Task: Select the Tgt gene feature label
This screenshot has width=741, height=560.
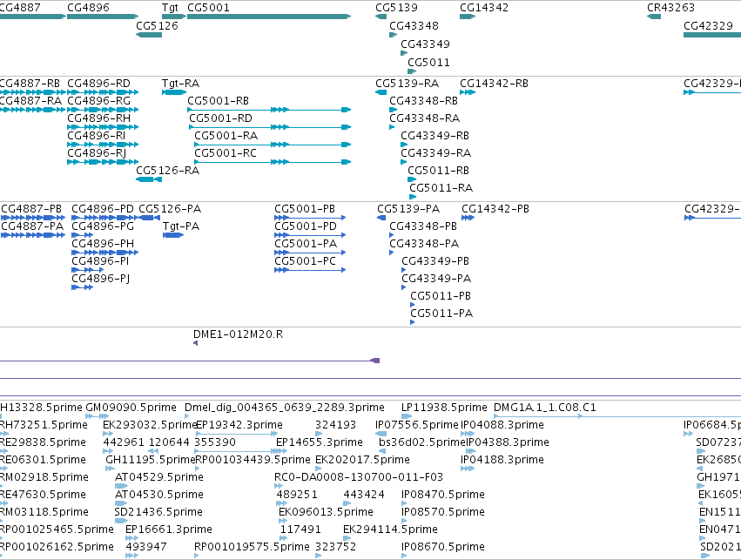Action: click(170, 8)
